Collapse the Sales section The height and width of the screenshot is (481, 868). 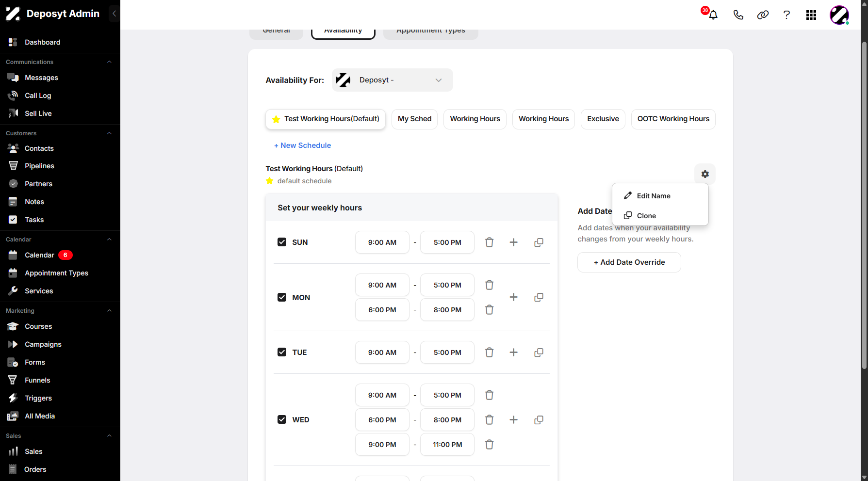point(109,436)
